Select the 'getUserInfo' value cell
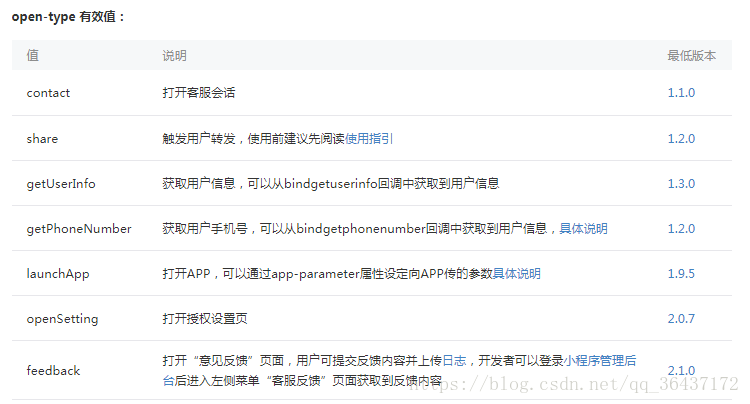 tap(61, 184)
